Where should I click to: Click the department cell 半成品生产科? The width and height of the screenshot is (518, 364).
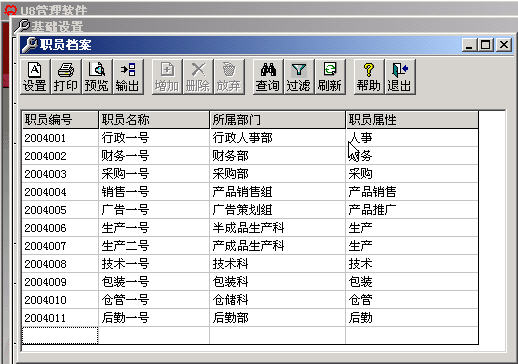point(278,228)
